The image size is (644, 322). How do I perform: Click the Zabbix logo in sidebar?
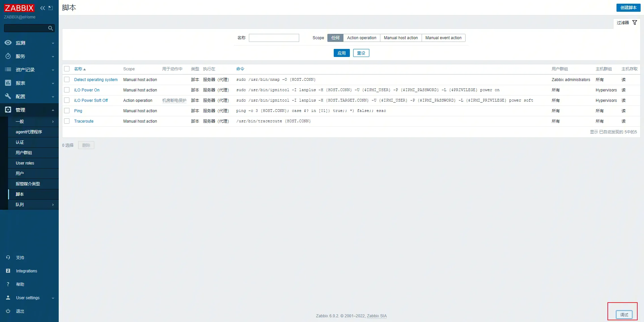point(19,8)
